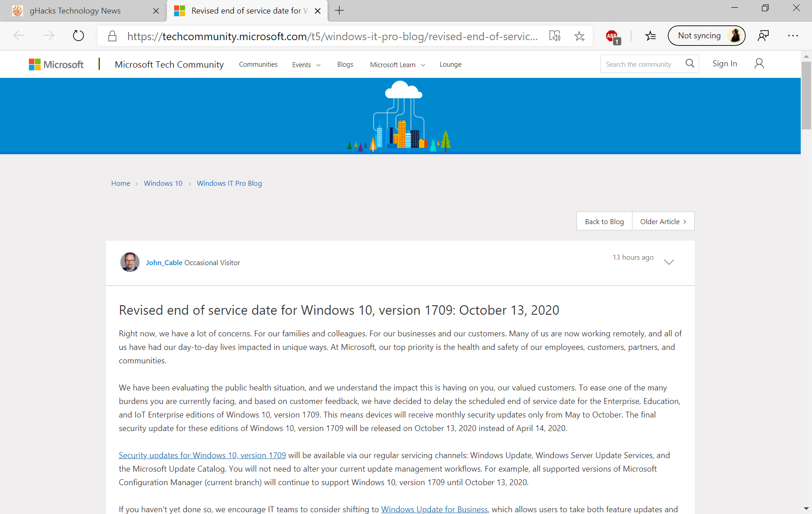
Task: Open the feedback icon in toolbar
Action: coord(763,36)
